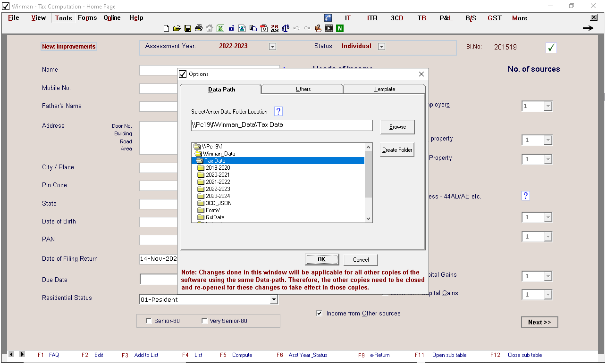Open the Residential Status dropdown
606x364 pixels.
click(x=273, y=299)
